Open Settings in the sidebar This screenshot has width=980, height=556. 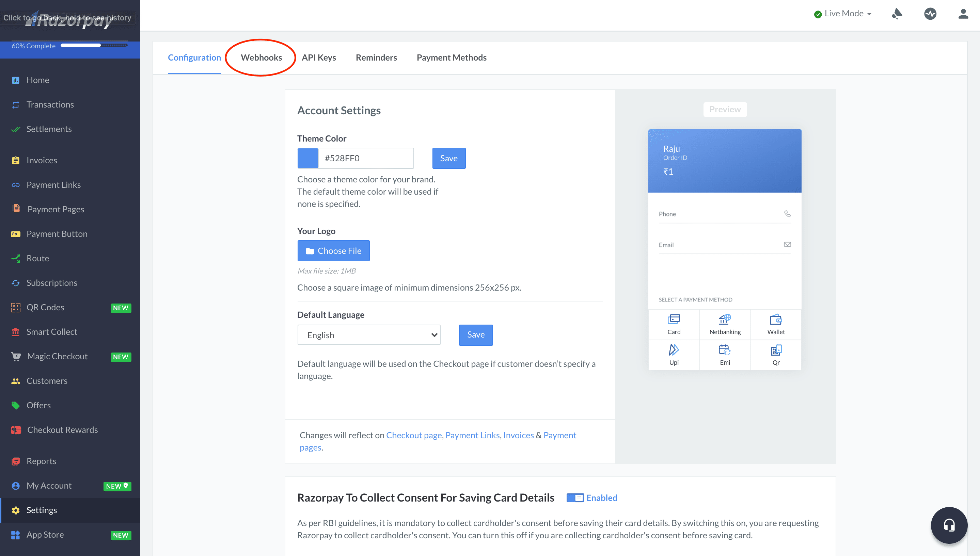coord(70,510)
